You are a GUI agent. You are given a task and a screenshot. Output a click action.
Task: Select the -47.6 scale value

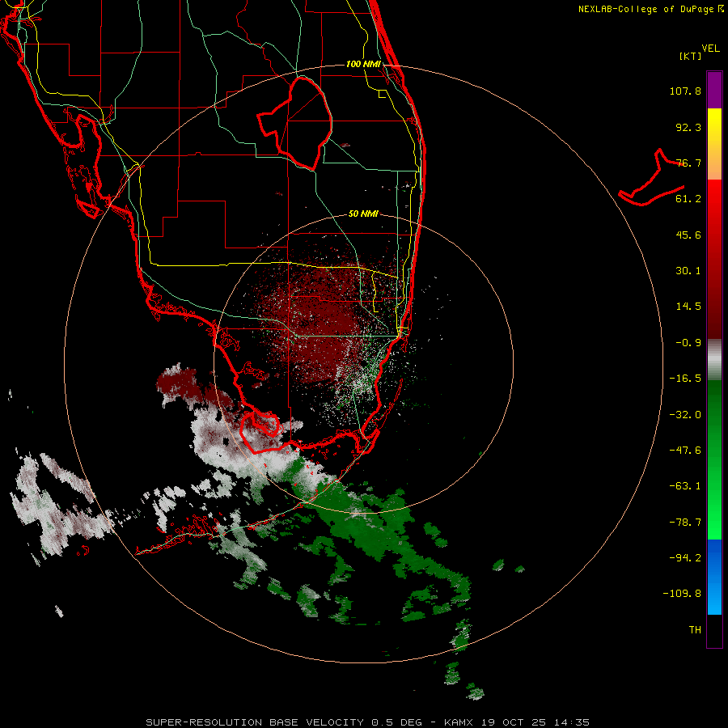685,451
